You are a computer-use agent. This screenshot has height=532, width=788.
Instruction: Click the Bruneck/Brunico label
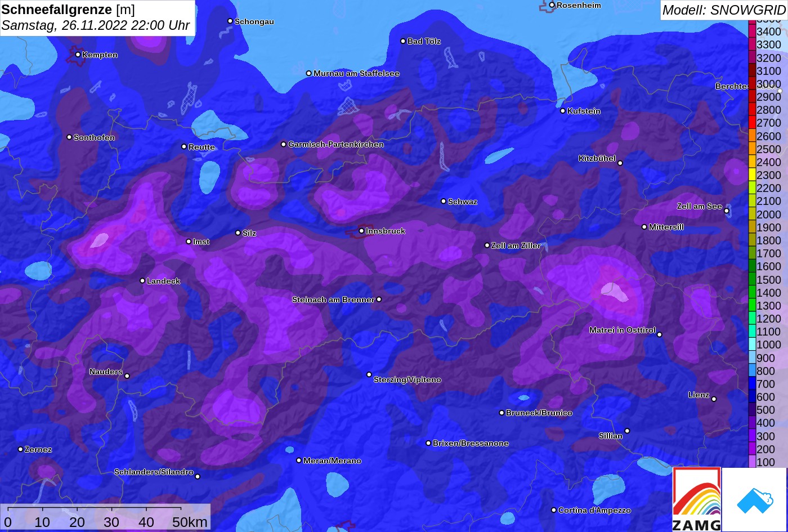[x=539, y=413]
